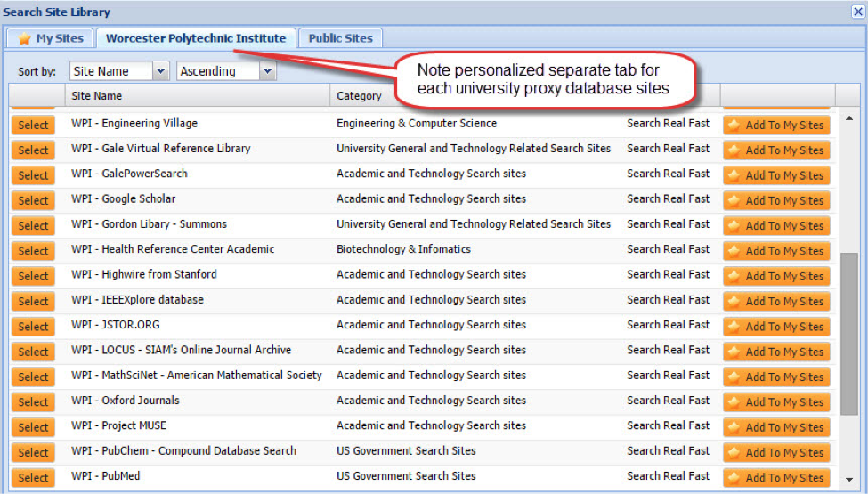
Task: Click 'Search Real Fast' in JSTOR.ORG row
Action: pos(669,325)
